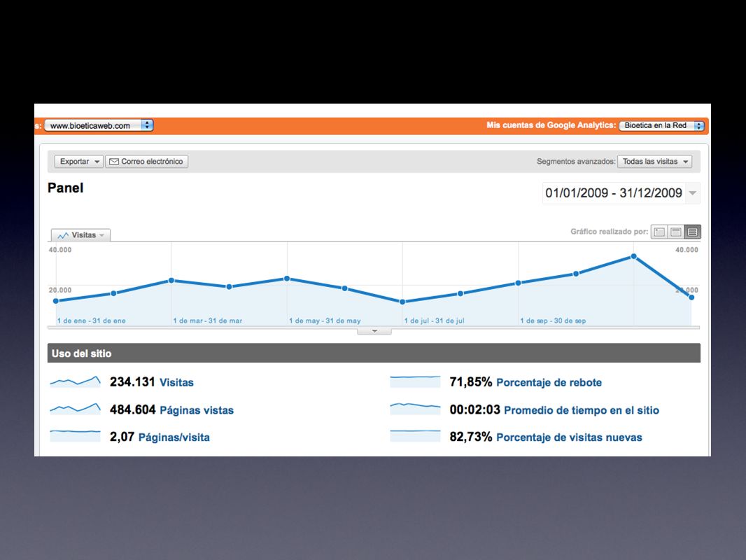
Task: Click the Correo electrónico button
Action: coord(146,161)
